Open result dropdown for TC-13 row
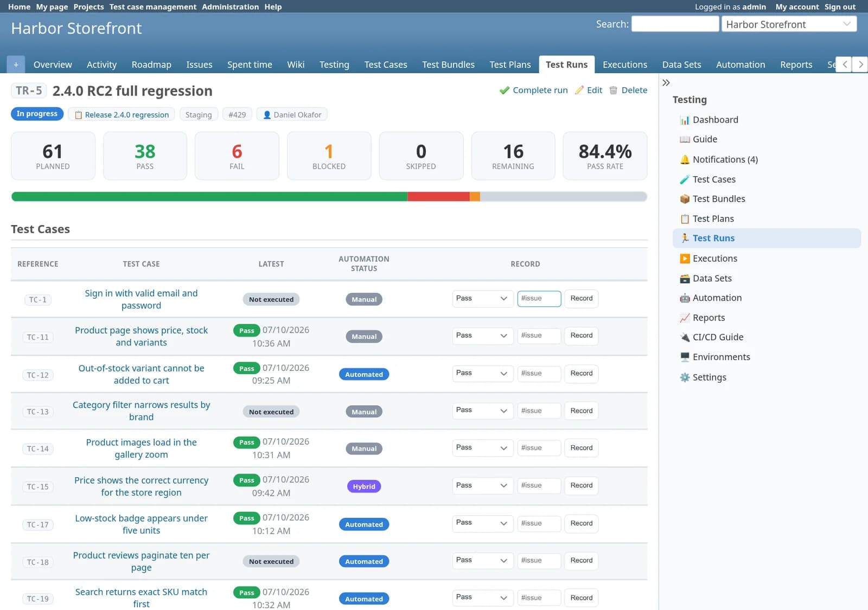The image size is (868, 610). pos(483,410)
